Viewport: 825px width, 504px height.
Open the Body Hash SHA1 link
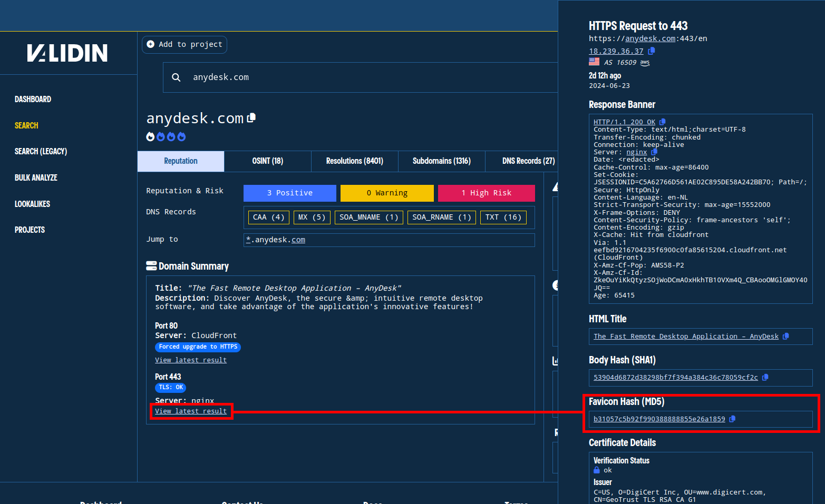(x=676, y=378)
